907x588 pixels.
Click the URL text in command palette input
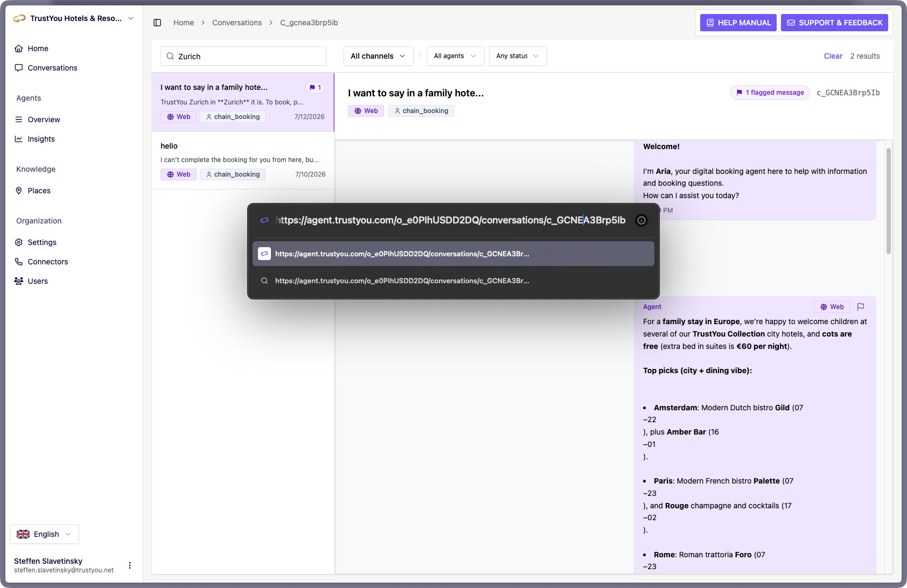tap(450, 220)
